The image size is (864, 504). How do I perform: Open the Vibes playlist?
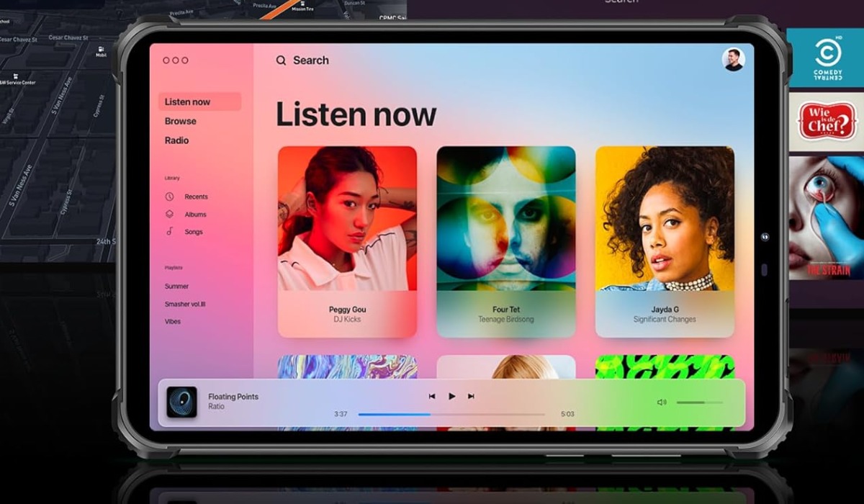(x=173, y=322)
